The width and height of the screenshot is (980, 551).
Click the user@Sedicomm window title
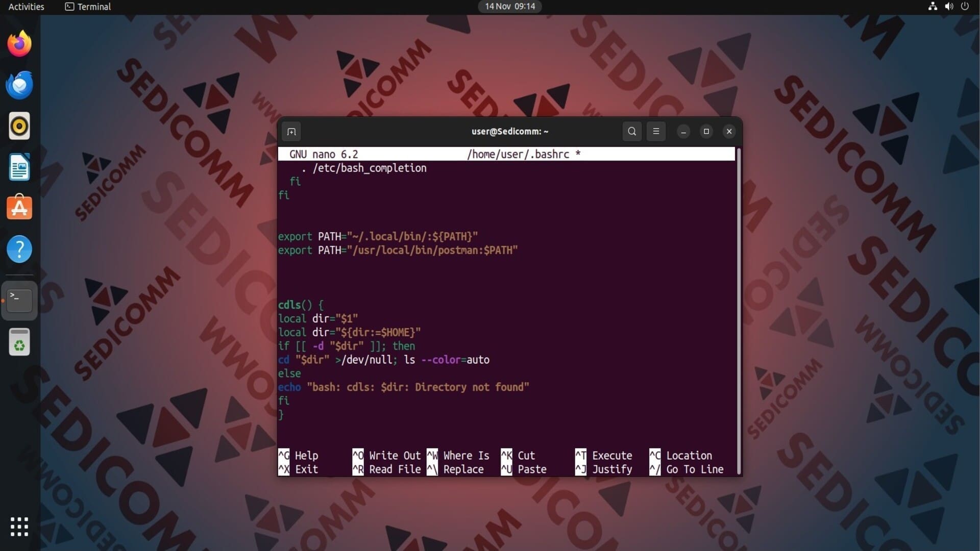pos(510,132)
